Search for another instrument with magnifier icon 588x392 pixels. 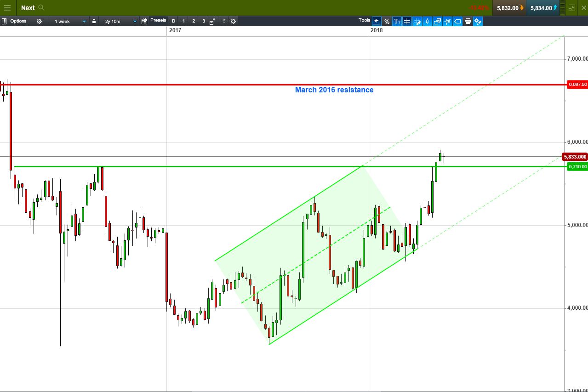point(41,7)
